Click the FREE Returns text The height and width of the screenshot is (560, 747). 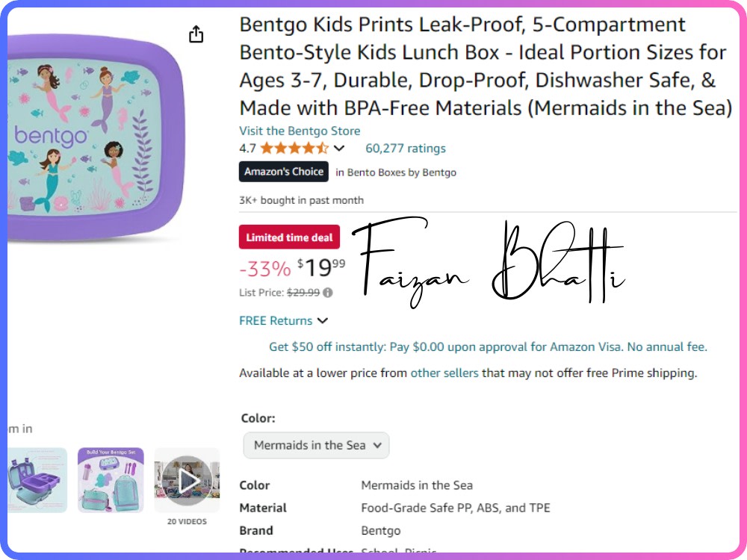click(x=276, y=320)
